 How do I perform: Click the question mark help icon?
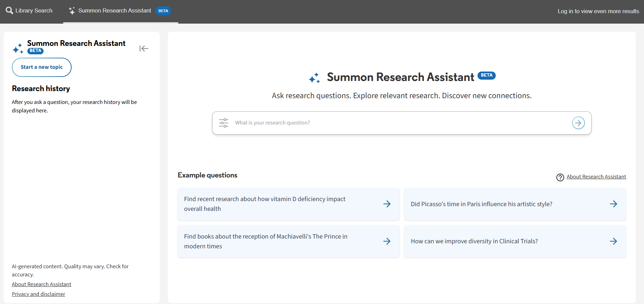pyautogui.click(x=560, y=177)
